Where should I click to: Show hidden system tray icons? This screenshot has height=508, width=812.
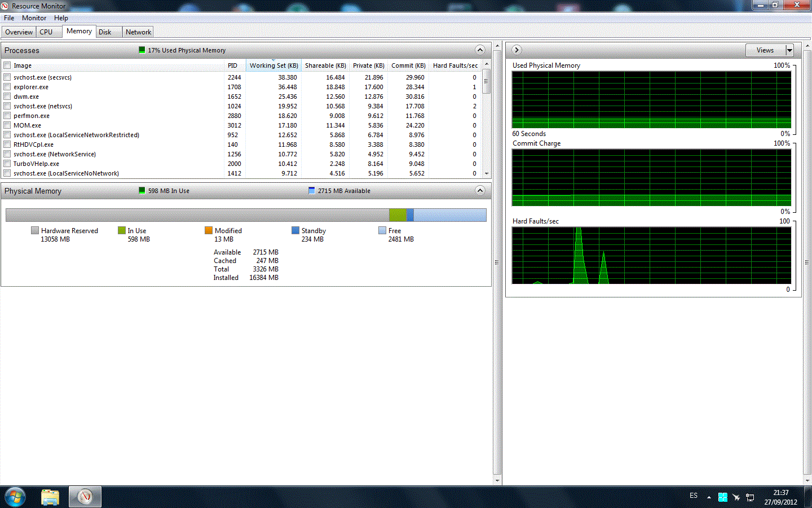point(709,497)
